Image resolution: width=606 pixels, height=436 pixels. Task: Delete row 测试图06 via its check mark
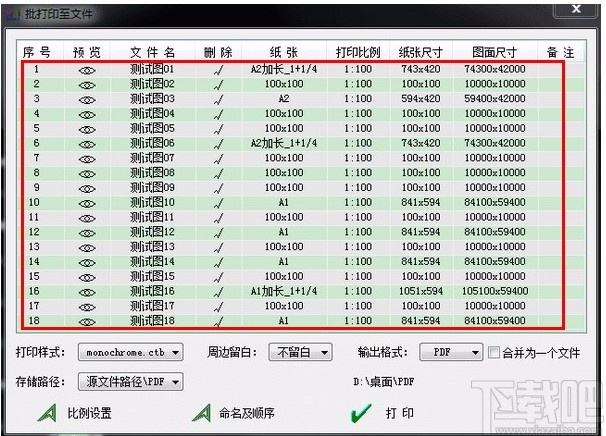pyautogui.click(x=219, y=145)
